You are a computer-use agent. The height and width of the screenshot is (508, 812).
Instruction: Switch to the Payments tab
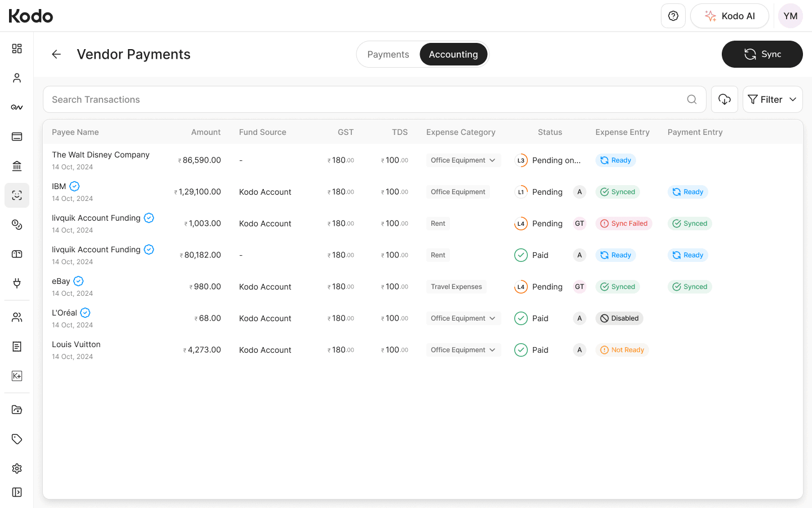[x=388, y=54]
